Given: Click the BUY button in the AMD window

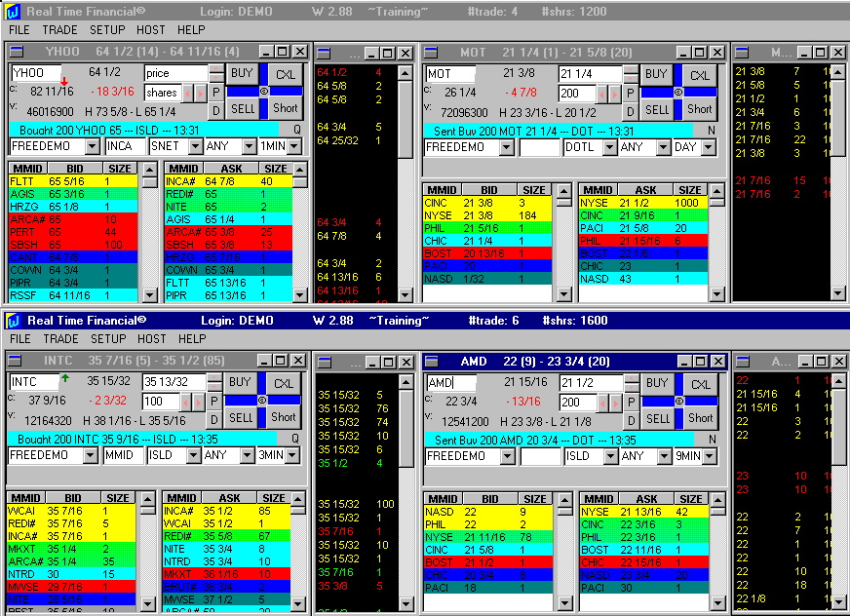Looking at the screenshot, I should coord(657,383).
